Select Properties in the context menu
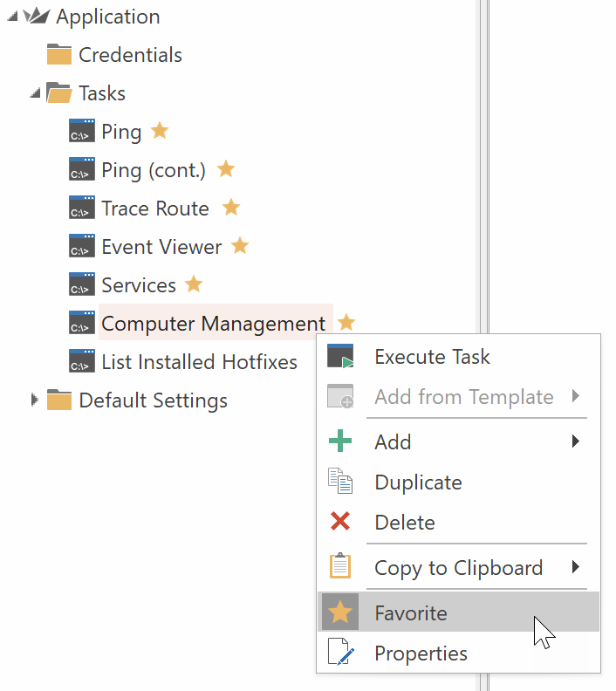 [421, 653]
